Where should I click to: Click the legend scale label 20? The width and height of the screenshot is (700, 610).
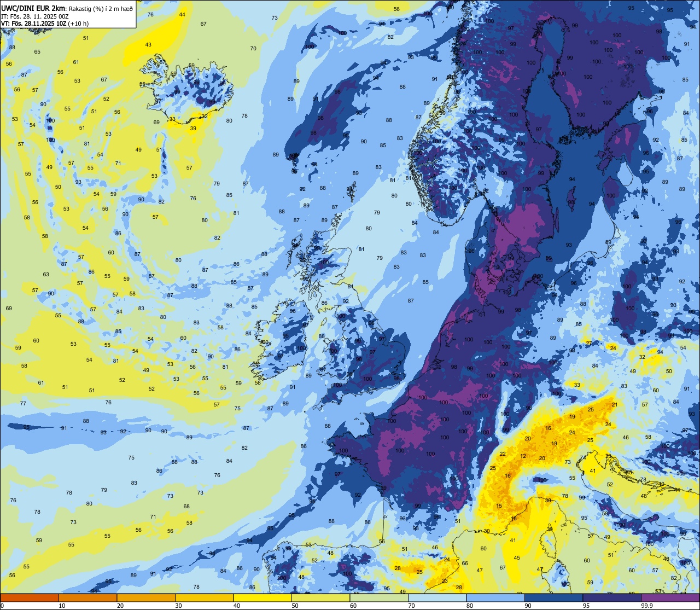point(120,606)
